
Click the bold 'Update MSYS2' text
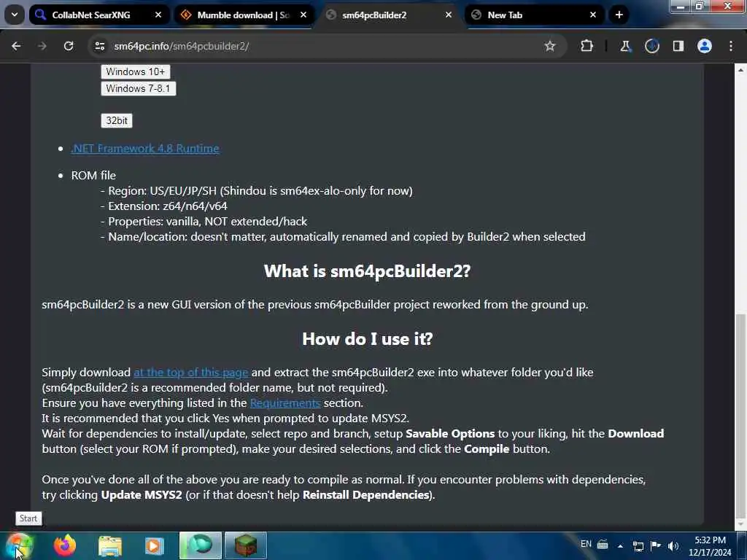[142, 495]
